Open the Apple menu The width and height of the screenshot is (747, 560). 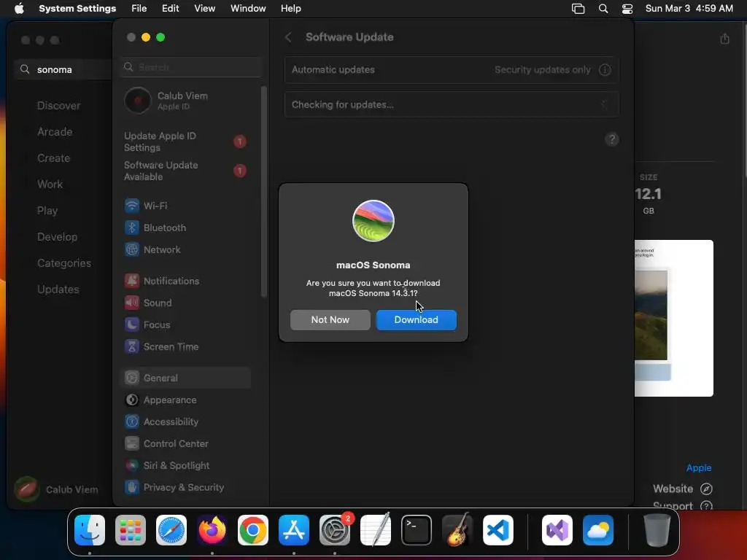pyautogui.click(x=19, y=9)
